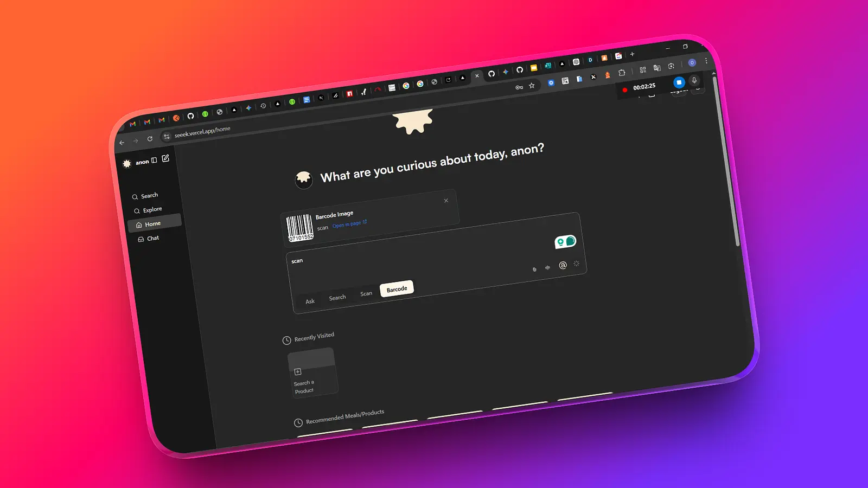Collapse the sidebar panel icon next to anon
Viewport: 868px width, 488px height.
pyautogui.click(x=154, y=160)
